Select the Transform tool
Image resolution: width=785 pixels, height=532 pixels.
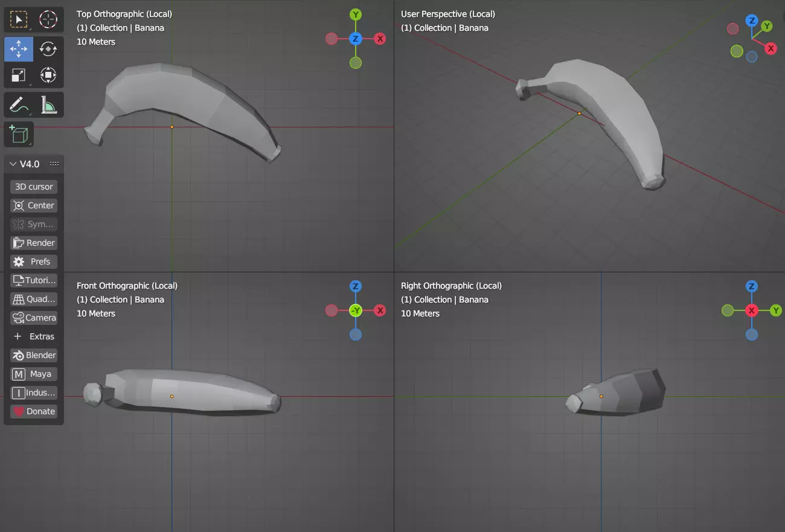[48, 75]
